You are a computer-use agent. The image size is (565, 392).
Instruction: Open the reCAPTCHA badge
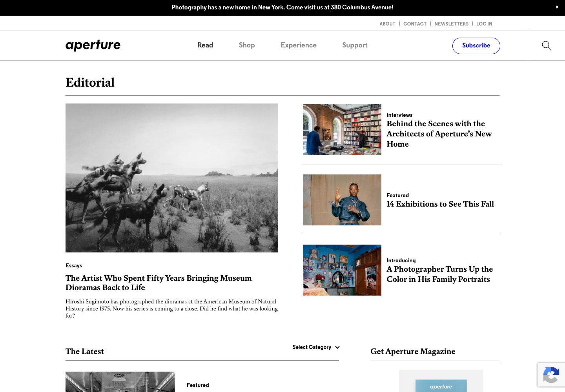click(551, 375)
